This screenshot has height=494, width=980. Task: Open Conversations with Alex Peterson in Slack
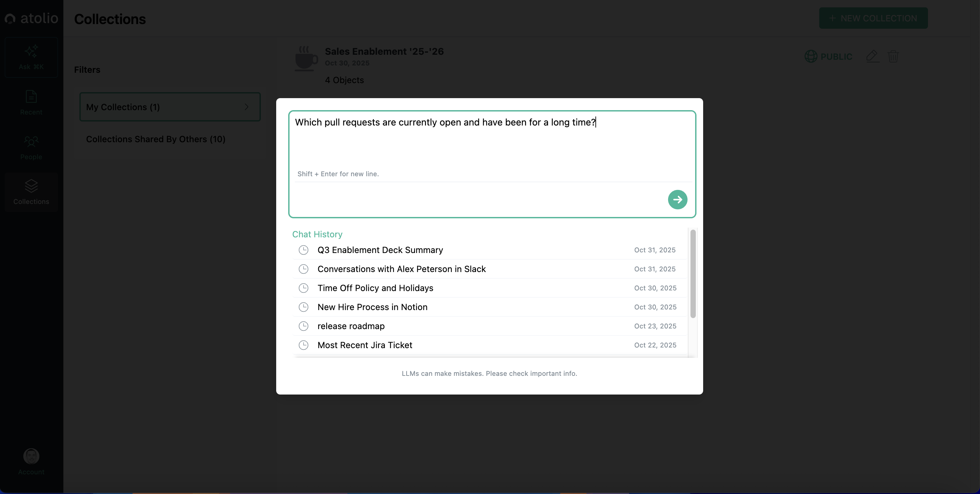[401, 269]
